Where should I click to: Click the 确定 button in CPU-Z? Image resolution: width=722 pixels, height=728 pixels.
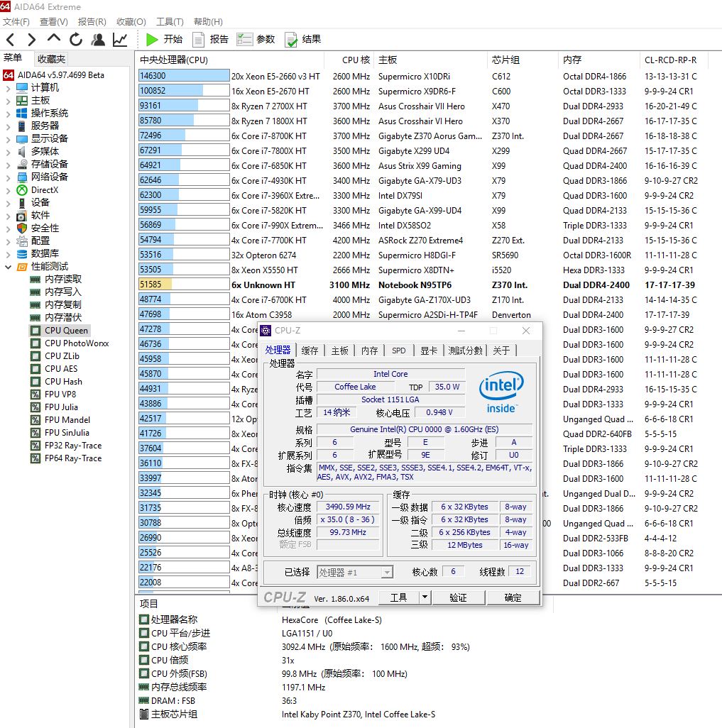click(x=513, y=597)
